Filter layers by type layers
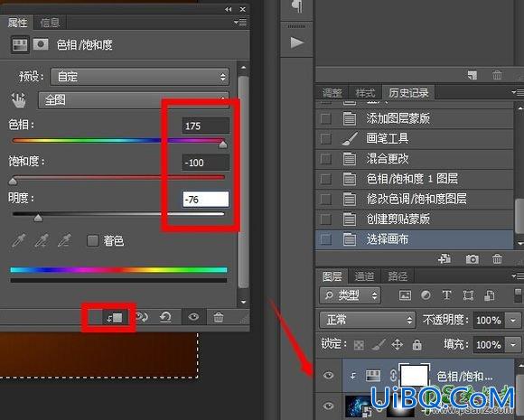The image size is (524, 420). (x=447, y=295)
